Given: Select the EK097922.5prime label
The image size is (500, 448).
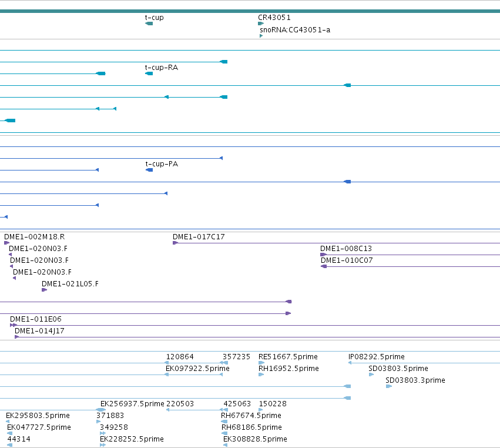Looking at the screenshot, I should 197,369.
